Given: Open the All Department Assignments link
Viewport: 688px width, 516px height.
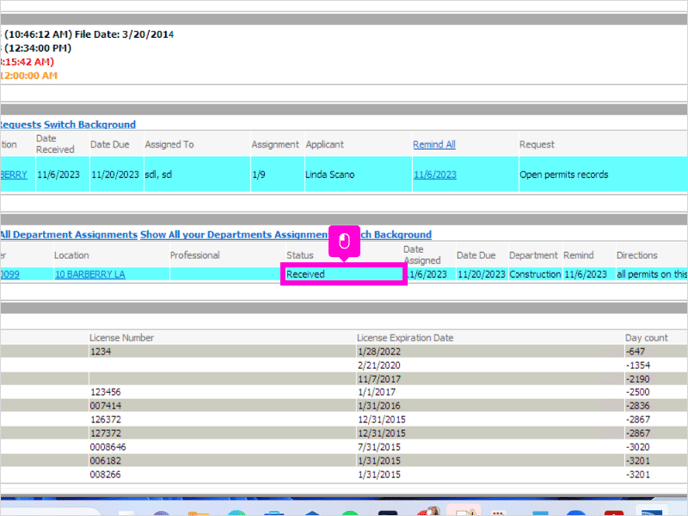Looking at the screenshot, I should [x=69, y=235].
